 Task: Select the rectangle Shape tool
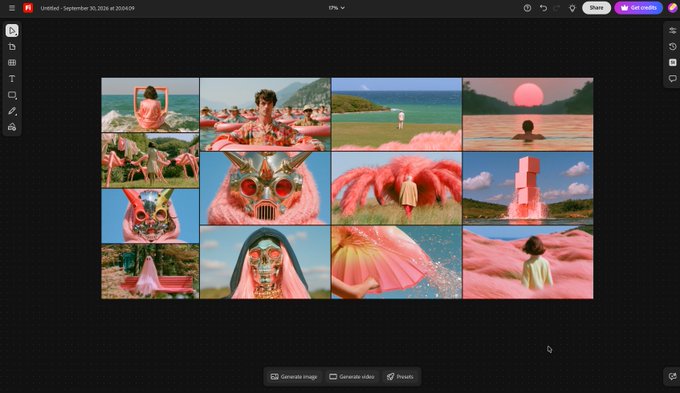pyautogui.click(x=12, y=95)
